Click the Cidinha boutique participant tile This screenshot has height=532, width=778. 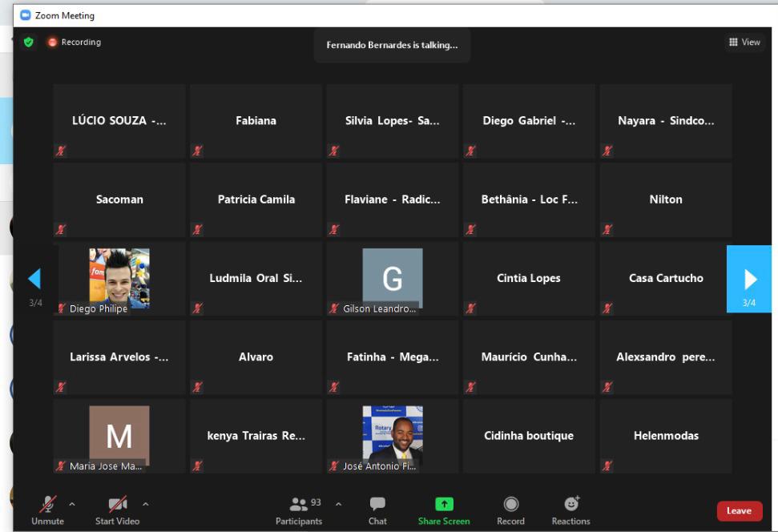[529, 436]
